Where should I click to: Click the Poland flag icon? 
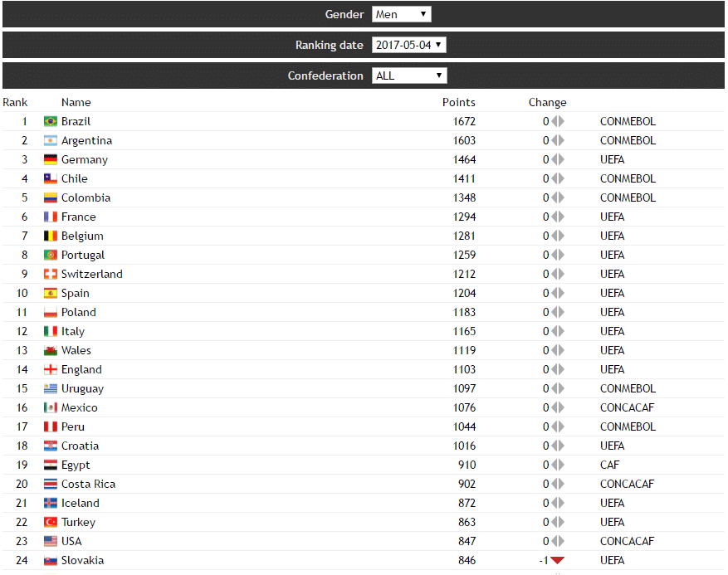click(x=50, y=312)
